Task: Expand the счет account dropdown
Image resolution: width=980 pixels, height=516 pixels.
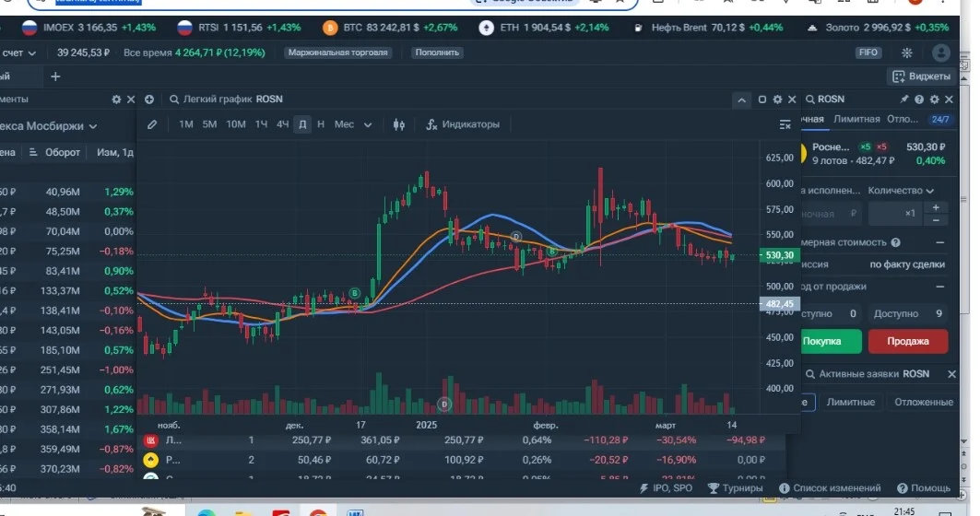Action: 18,53
